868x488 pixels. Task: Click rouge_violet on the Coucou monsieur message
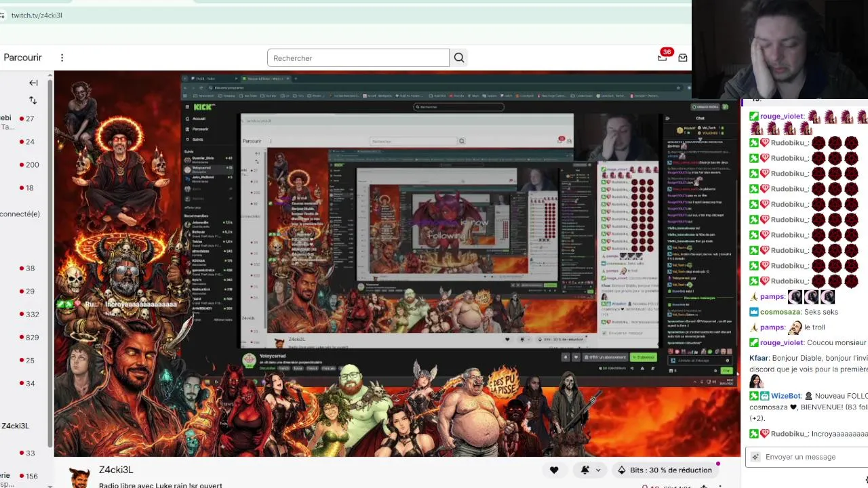782,343
